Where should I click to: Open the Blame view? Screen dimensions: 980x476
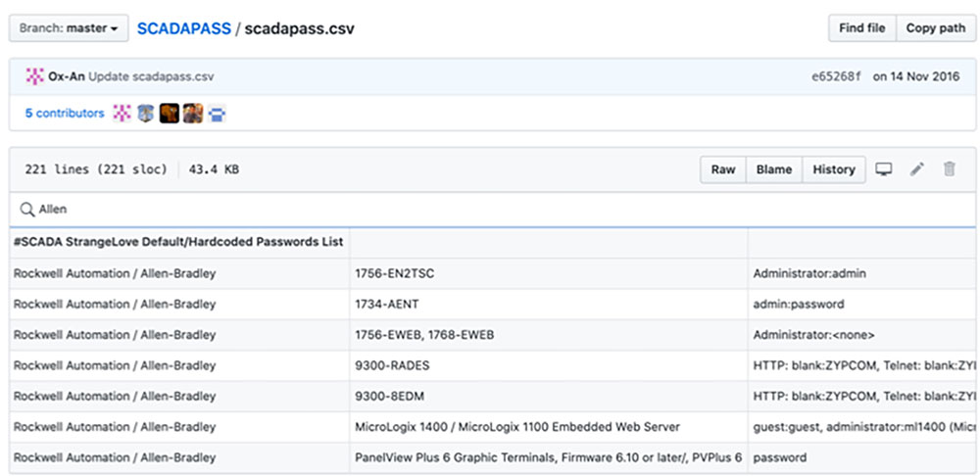click(x=774, y=169)
